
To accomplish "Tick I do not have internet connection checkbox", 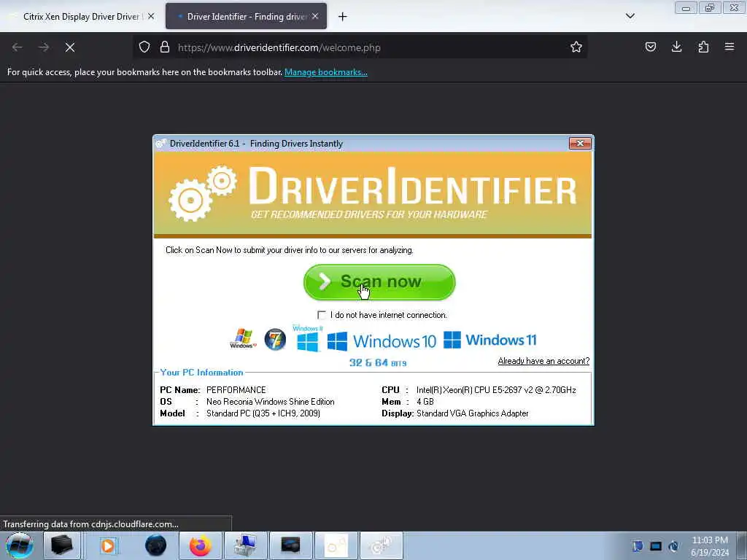I will [x=322, y=315].
